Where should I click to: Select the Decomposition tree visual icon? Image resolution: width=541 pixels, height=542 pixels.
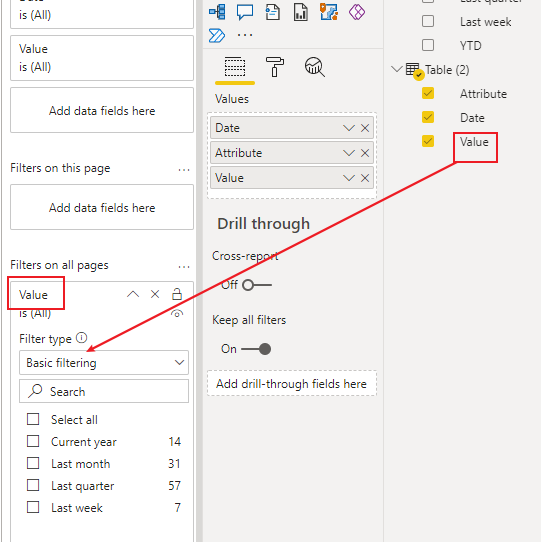(217, 12)
